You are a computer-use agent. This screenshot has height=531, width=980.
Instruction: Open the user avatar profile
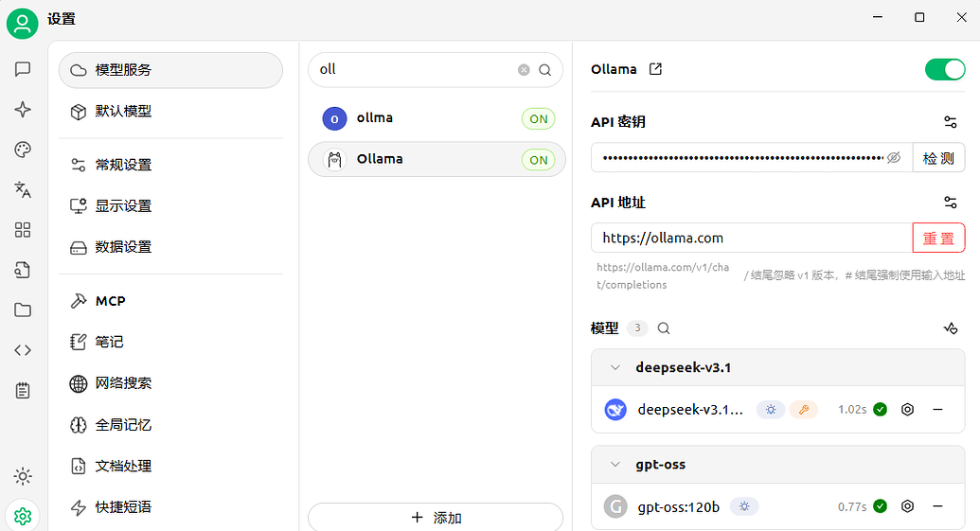coord(23,23)
